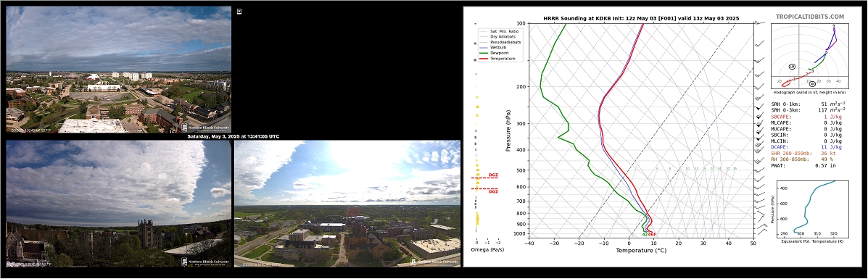
Task: Open the top-left campus webcam image
Action: 118,70
